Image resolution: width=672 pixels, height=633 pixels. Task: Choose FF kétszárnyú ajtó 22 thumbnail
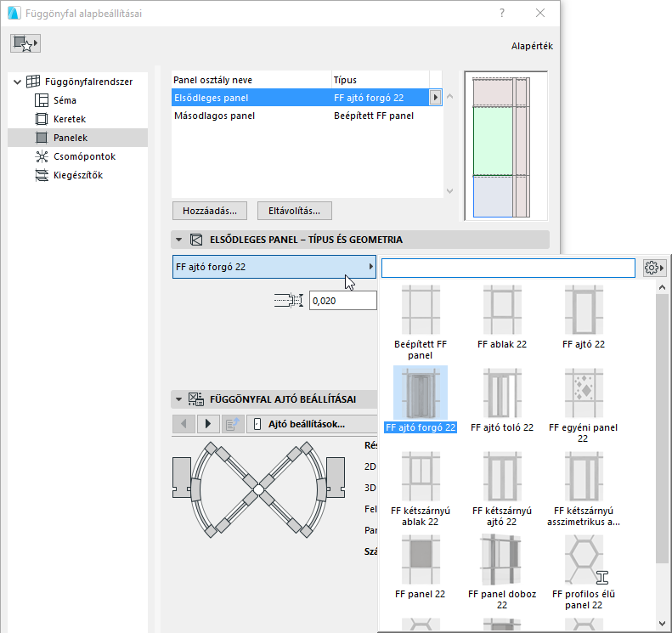tap(502, 476)
